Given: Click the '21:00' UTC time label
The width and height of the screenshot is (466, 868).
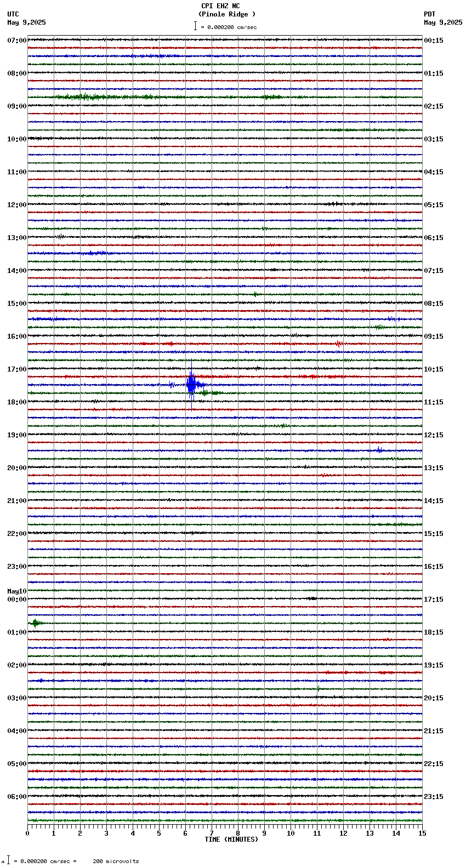Looking at the screenshot, I should pos(17,501).
